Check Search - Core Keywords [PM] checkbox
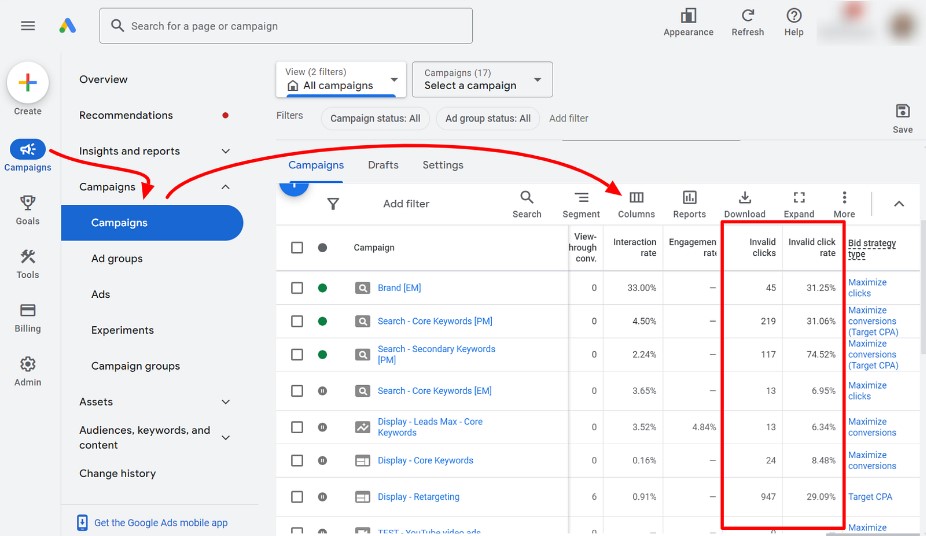Viewport: 926px width, 536px height. click(x=297, y=321)
